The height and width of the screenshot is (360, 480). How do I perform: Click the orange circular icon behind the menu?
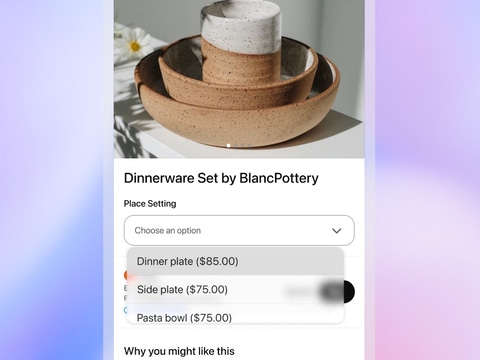[126, 275]
